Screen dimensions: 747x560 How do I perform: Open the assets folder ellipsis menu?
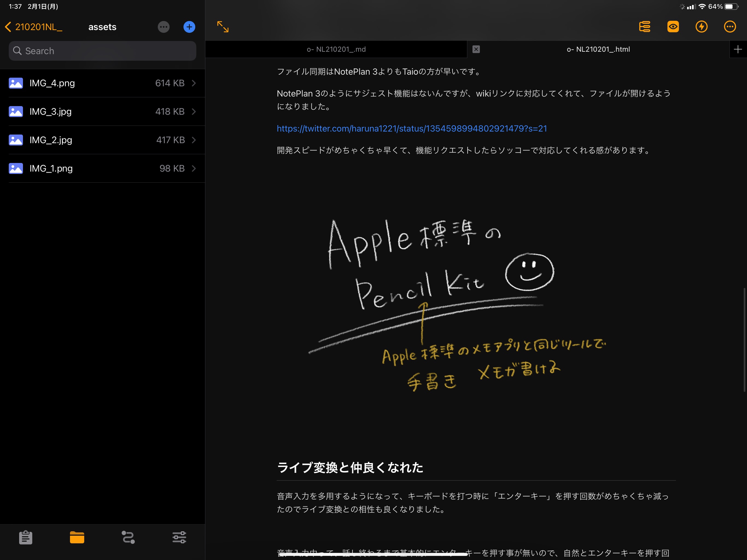(x=164, y=27)
